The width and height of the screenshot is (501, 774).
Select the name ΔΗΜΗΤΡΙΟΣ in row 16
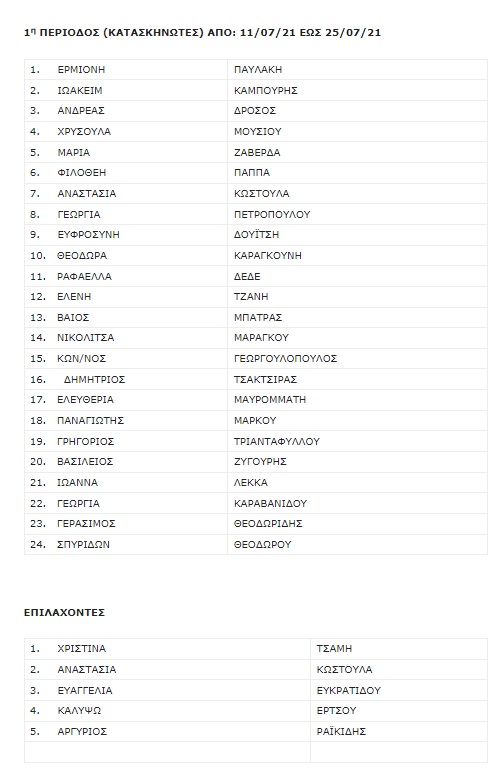pyautogui.click(x=94, y=380)
